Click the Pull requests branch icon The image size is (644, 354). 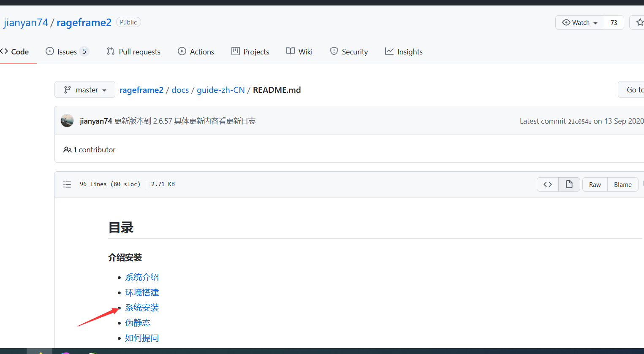coord(111,51)
